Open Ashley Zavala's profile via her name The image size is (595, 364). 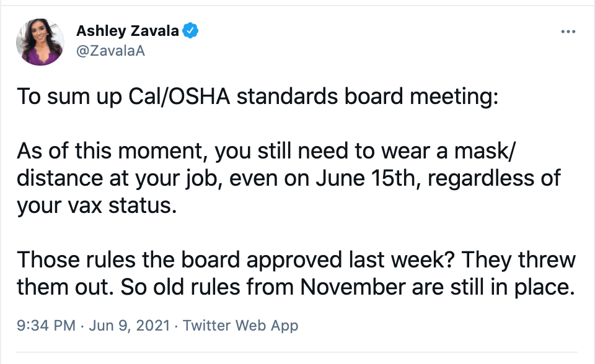tap(125, 30)
